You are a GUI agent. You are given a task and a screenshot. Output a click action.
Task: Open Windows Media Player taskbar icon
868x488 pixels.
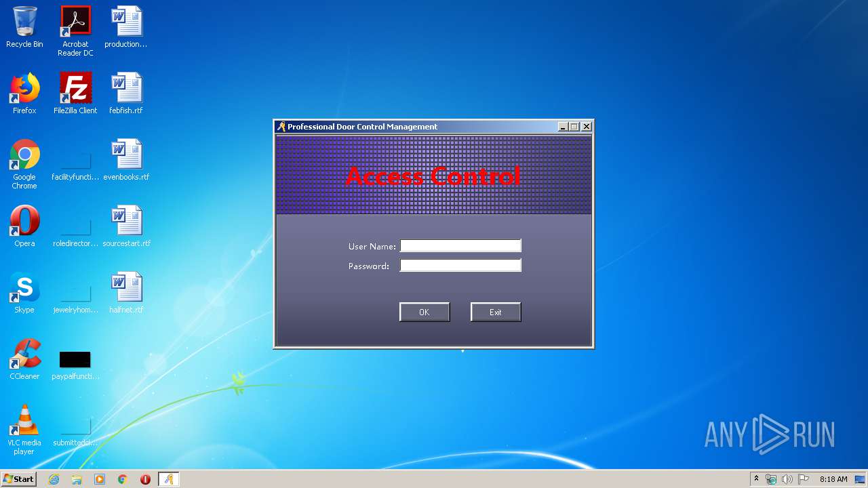(100, 479)
